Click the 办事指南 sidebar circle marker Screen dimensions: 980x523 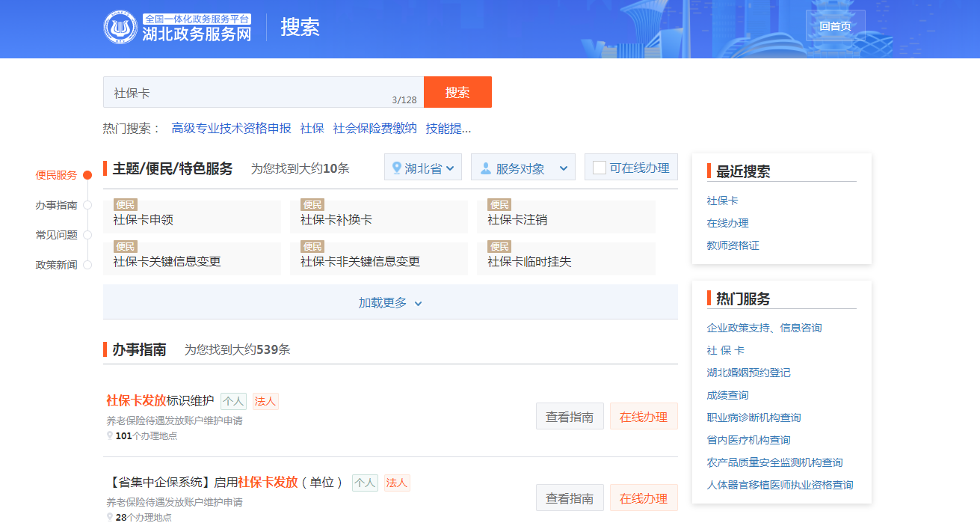(87, 205)
